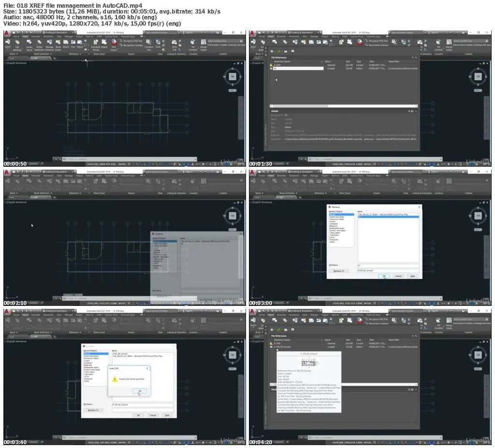Click Help icon in 00:00:50 title bar

point(218,32)
